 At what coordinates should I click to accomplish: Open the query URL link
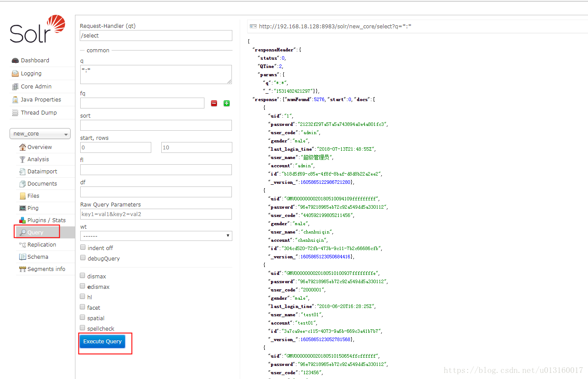tap(335, 27)
